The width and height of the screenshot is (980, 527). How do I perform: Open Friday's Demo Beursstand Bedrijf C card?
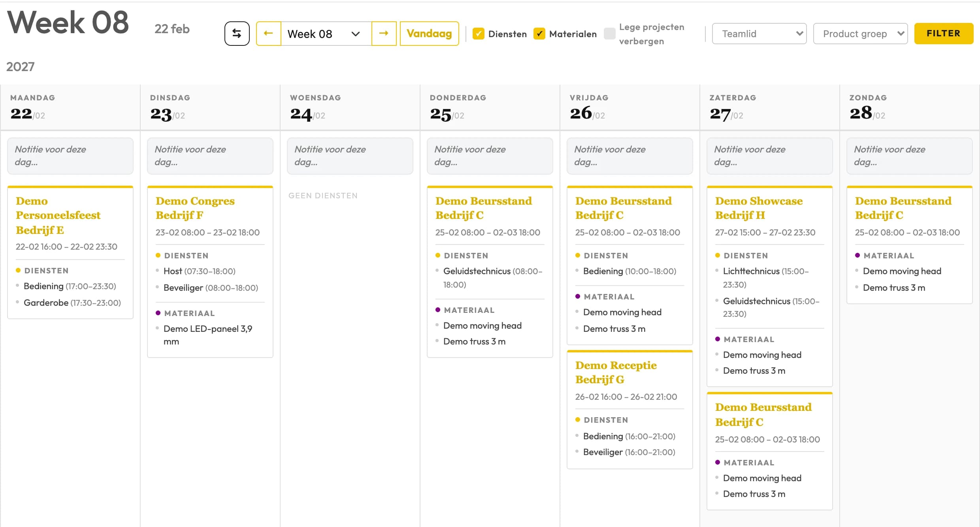click(x=624, y=208)
